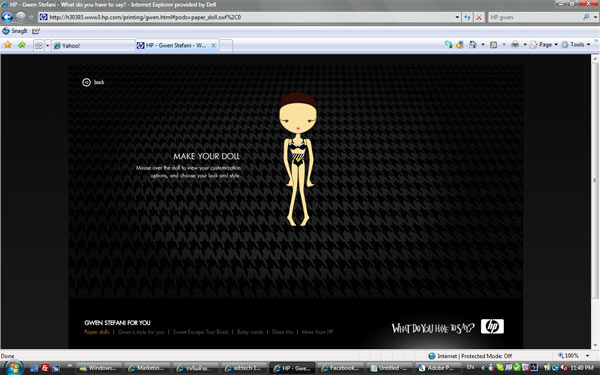The height and width of the screenshot is (375, 600).
Task: Click the HP logo in footer
Action: click(492, 326)
